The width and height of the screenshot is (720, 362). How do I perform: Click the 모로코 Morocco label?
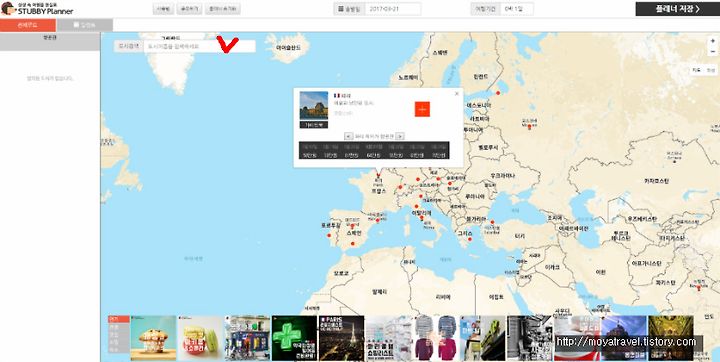click(341, 273)
